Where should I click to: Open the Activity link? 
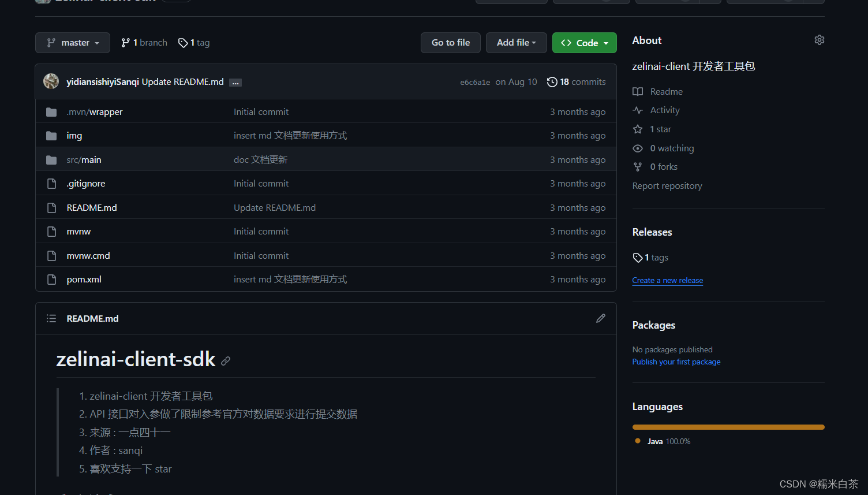pyautogui.click(x=665, y=110)
